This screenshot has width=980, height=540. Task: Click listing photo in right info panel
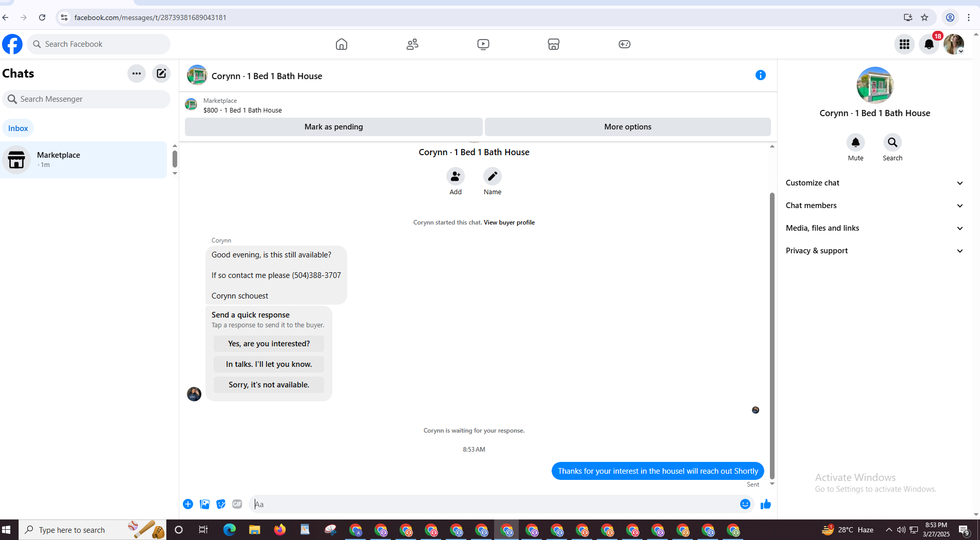(x=875, y=85)
